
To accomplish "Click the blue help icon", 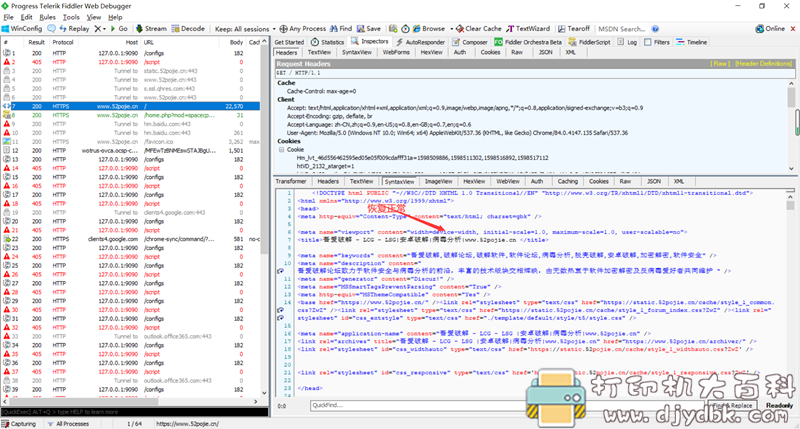I will 655,29.
